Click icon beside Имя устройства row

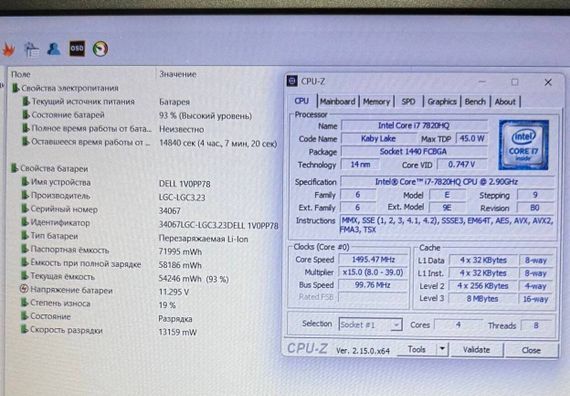click(x=25, y=182)
